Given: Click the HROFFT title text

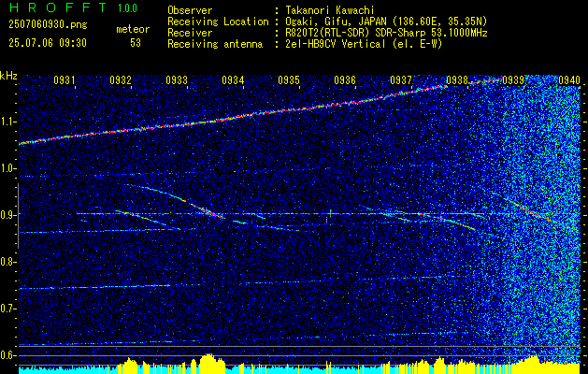Looking at the screenshot, I should 57,7.
